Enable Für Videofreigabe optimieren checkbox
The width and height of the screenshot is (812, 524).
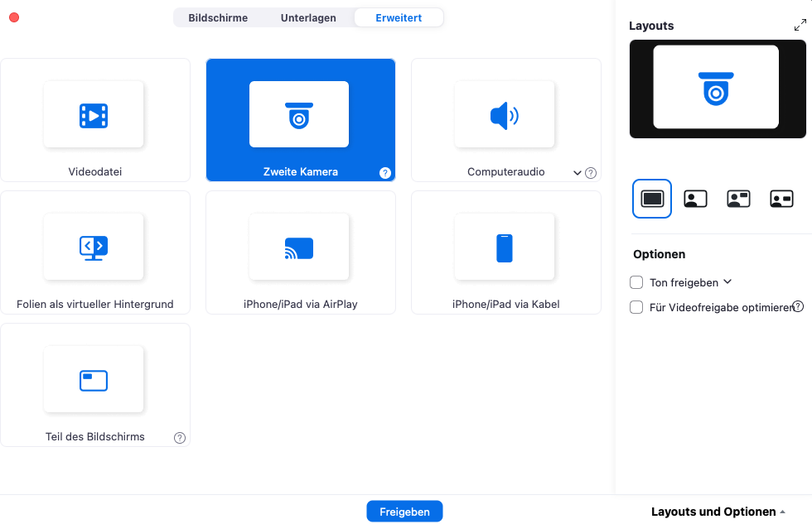point(636,307)
